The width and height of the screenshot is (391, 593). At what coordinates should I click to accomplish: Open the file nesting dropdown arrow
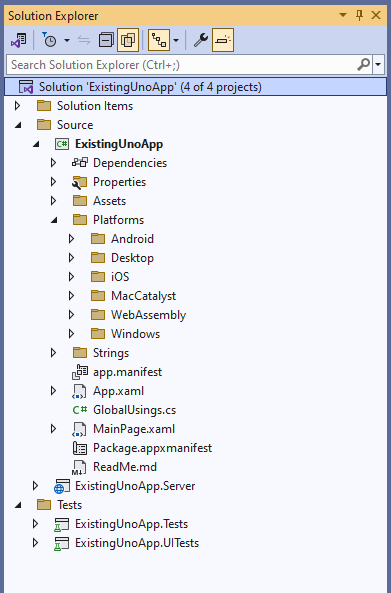click(x=176, y=40)
